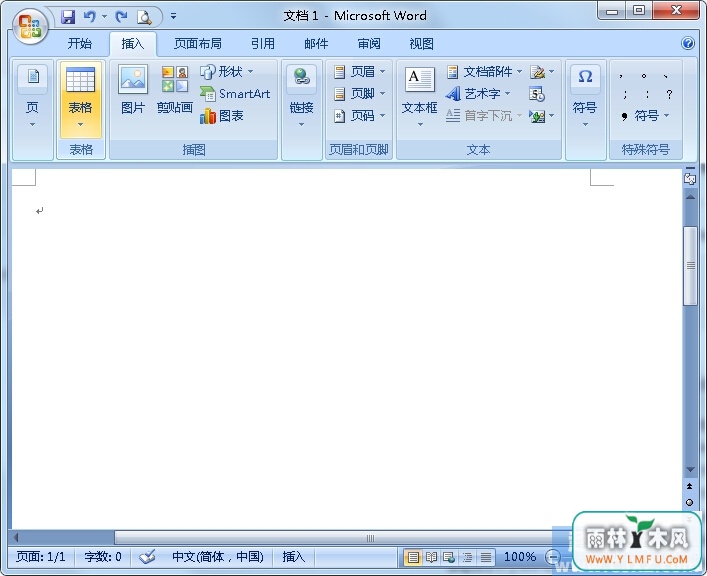
Task: Switch to Outline view
Action: pyautogui.click(x=467, y=558)
